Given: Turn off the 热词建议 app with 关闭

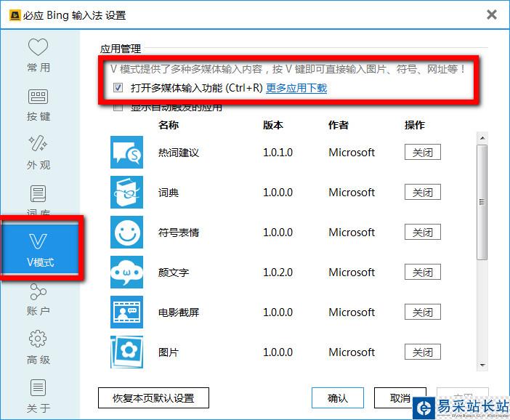Looking at the screenshot, I should click(423, 152).
